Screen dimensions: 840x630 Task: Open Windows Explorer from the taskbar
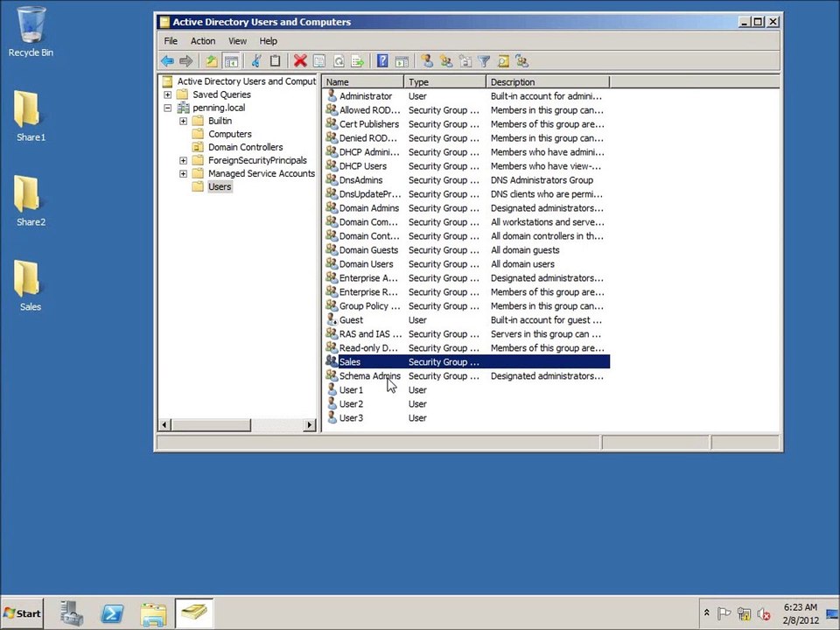(153, 614)
